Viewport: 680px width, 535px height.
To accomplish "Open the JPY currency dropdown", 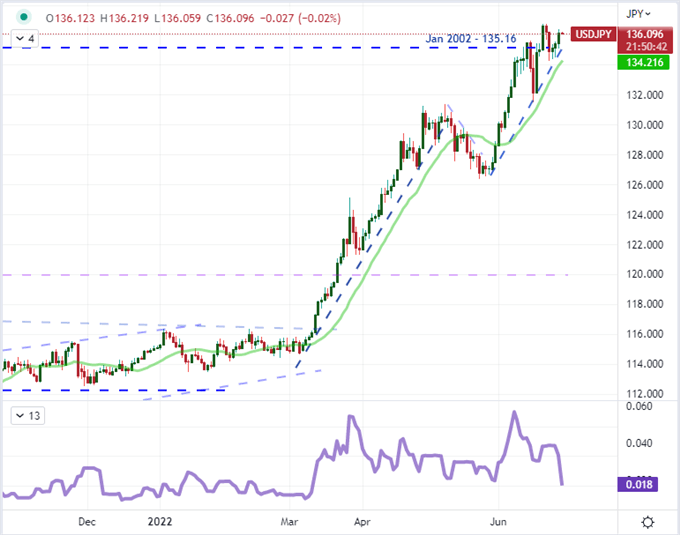I will point(638,14).
